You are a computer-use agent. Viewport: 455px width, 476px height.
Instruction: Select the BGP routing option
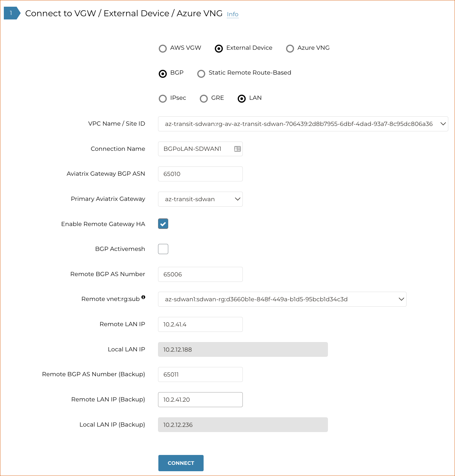click(163, 74)
